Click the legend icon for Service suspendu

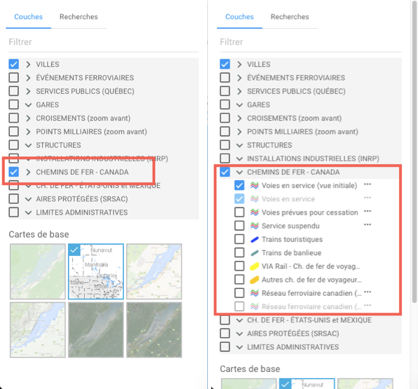click(255, 226)
